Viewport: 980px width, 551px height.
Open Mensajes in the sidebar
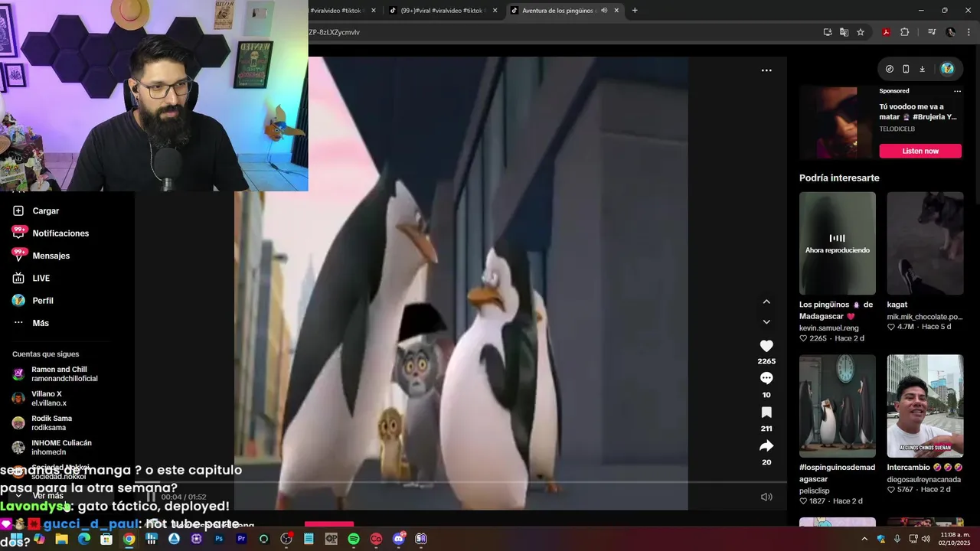pos(41,256)
